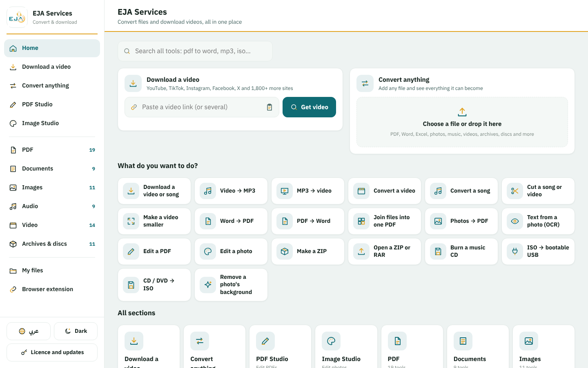Open My files in sidebar
Screen dimensions: 588x368
52,271
